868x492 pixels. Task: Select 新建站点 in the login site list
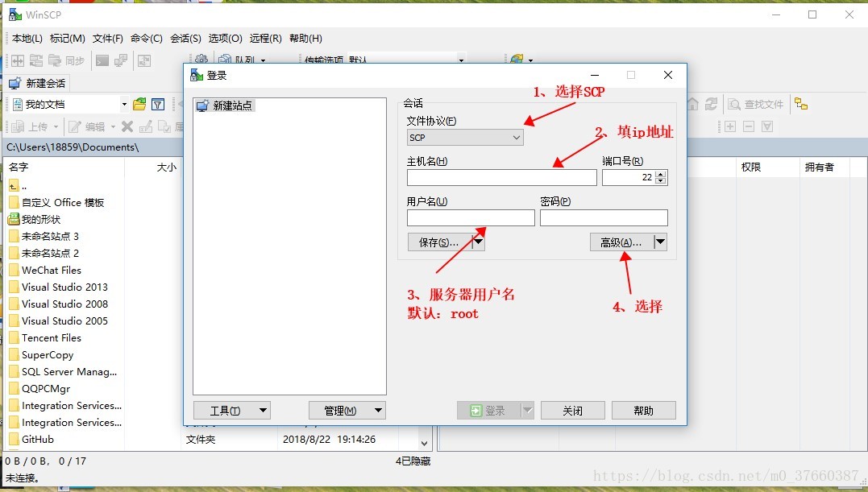click(x=226, y=105)
